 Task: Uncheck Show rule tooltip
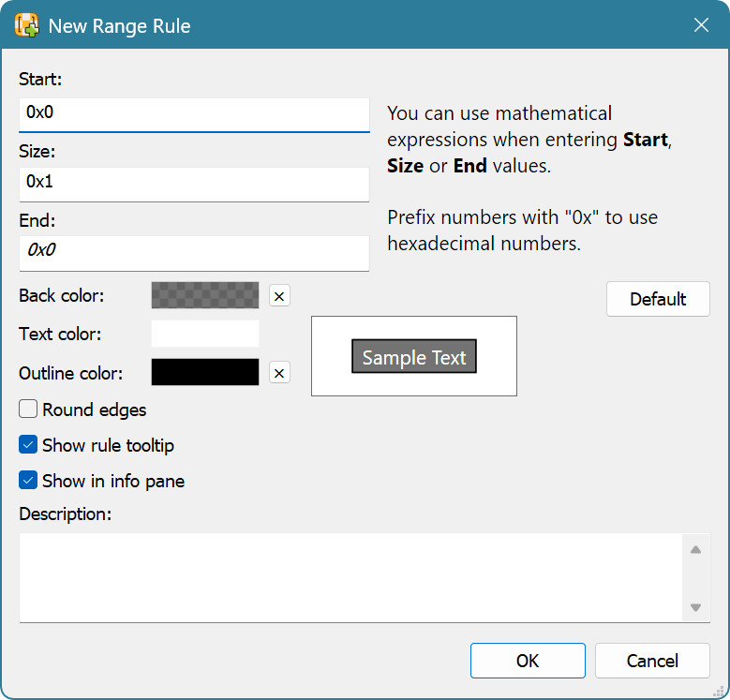[x=28, y=445]
